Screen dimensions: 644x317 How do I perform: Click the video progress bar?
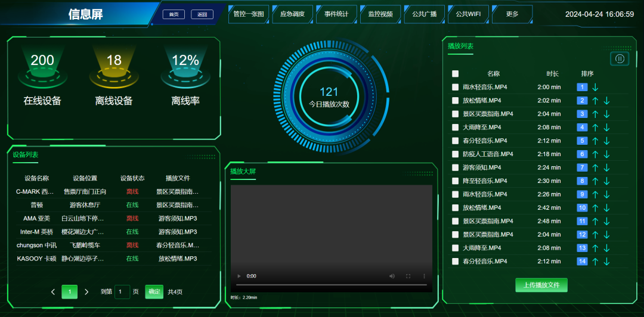coord(331,285)
